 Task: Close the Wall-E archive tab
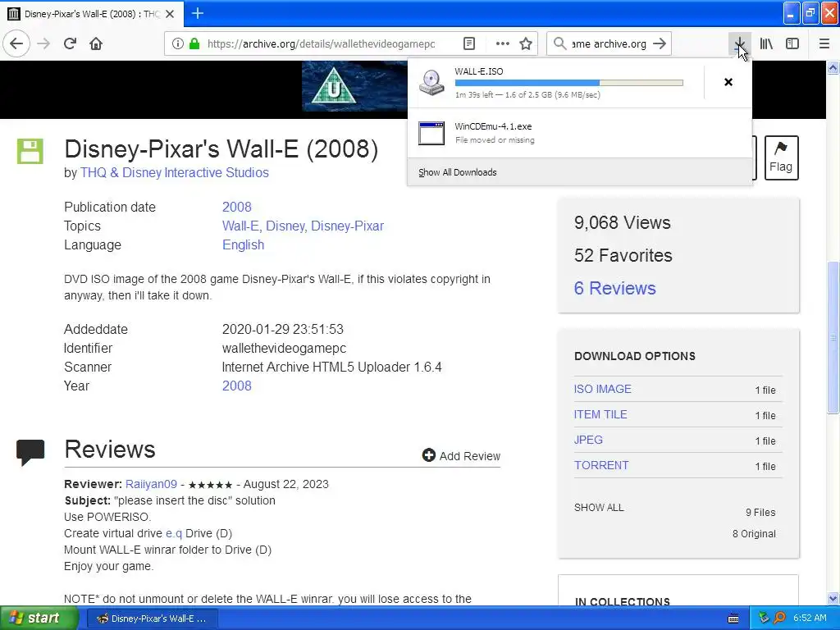[x=170, y=14]
